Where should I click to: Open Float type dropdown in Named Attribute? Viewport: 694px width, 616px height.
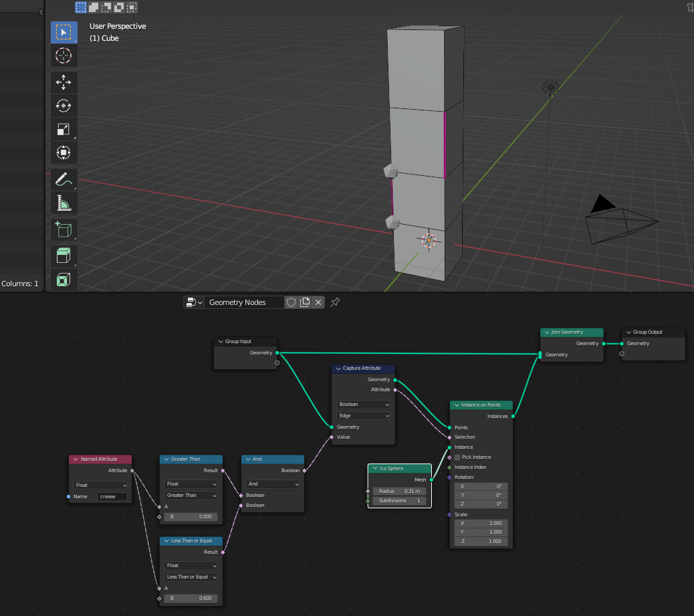(100, 486)
